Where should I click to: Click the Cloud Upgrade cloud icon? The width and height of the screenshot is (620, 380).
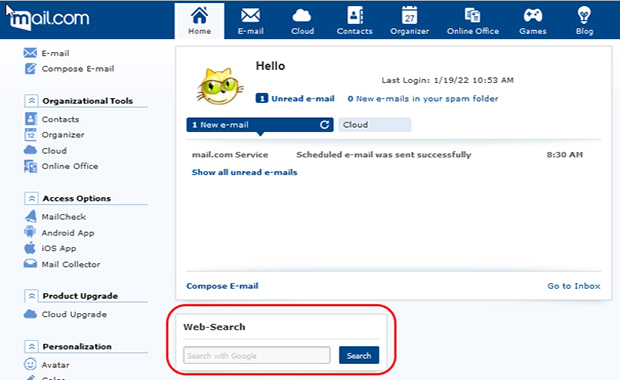[x=30, y=314]
